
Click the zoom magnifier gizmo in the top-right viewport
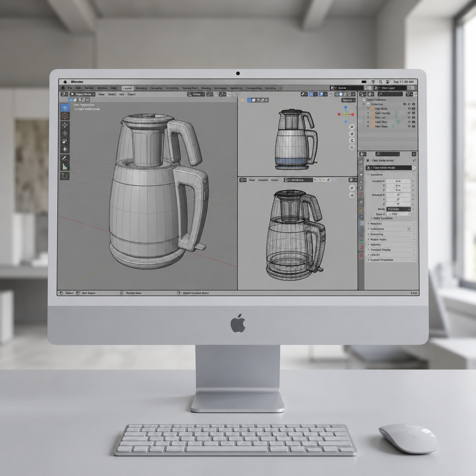coord(352,127)
